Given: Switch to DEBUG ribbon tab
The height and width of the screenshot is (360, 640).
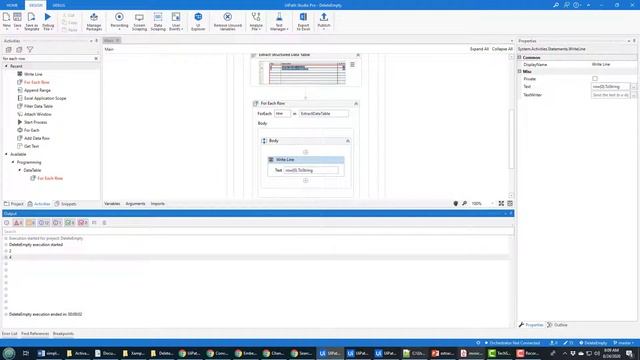Looking at the screenshot, I should [x=59, y=5].
